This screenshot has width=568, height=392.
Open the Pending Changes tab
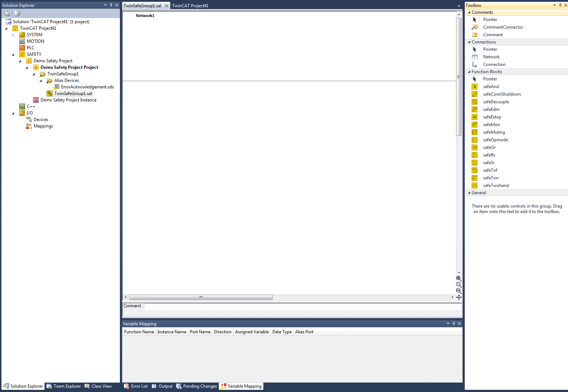197,386
